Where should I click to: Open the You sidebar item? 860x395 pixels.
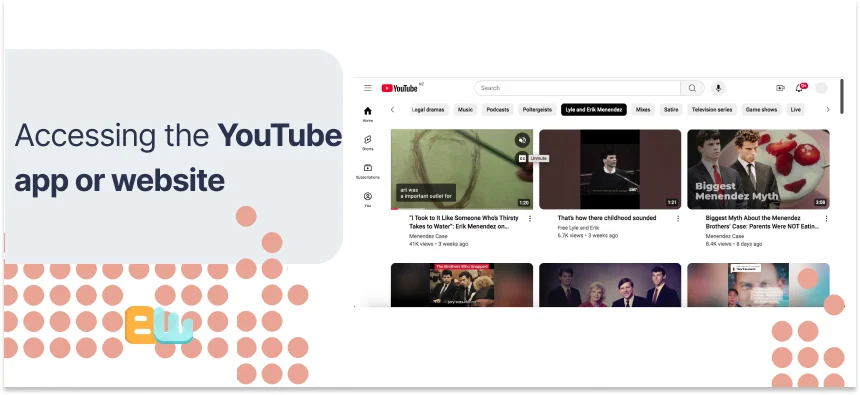(x=367, y=200)
